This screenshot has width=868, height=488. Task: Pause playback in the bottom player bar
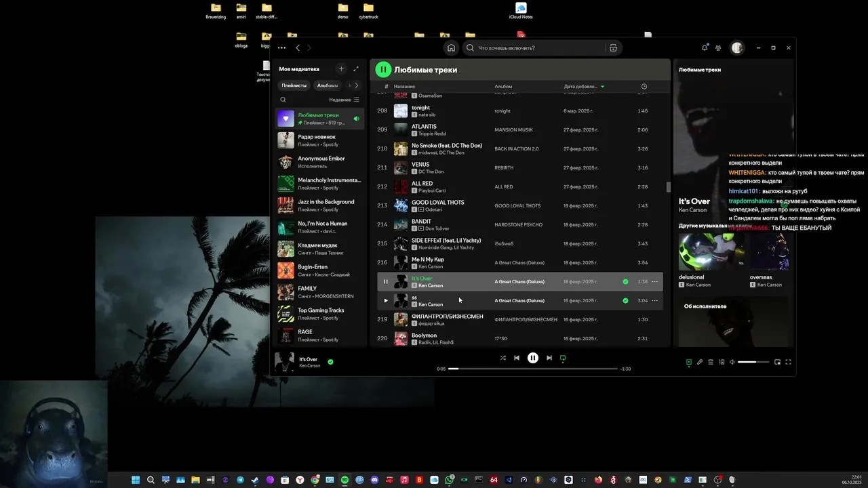coord(533,358)
